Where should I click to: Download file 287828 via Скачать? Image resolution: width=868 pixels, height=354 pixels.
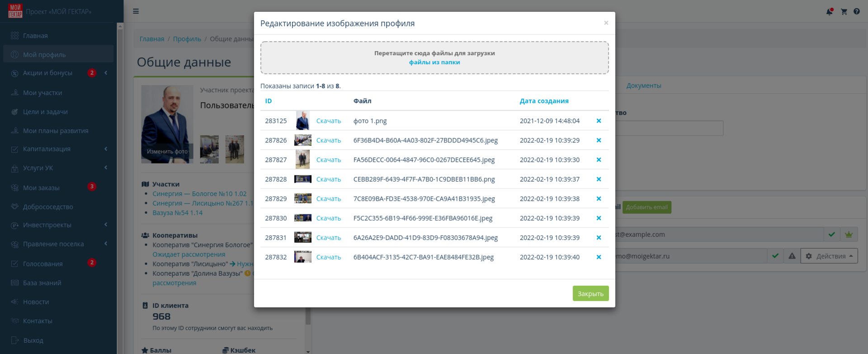(x=329, y=179)
